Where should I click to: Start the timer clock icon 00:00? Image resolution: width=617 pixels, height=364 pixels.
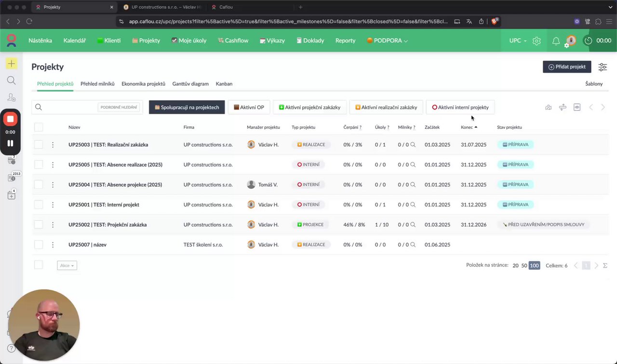tap(588, 41)
